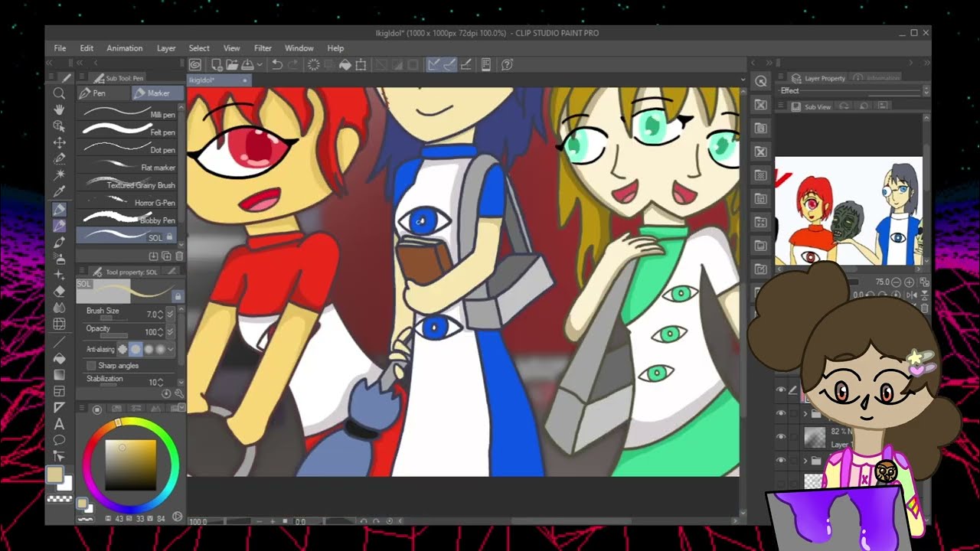The width and height of the screenshot is (980, 551).
Task: Select the Hand move tool
Action: click(59, 110)
